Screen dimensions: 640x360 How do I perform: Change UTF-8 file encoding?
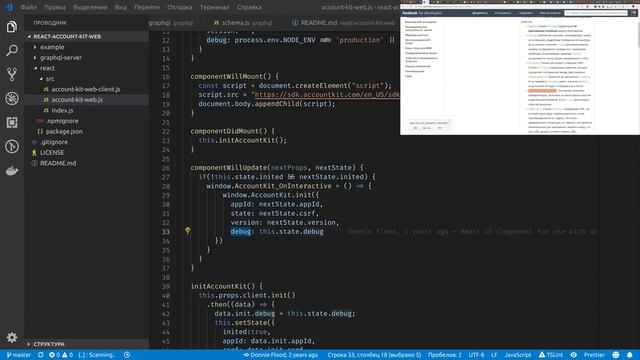tap(476, 355)
